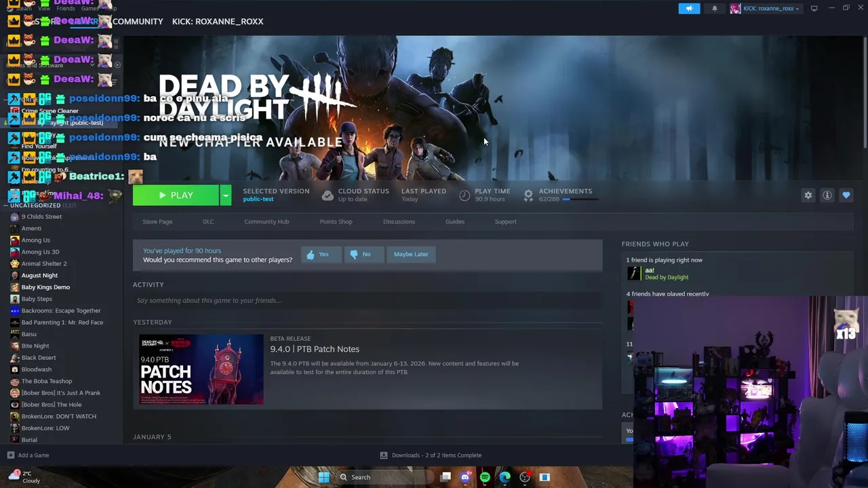
Task: Open game info icon
Action: click(827, 195)
